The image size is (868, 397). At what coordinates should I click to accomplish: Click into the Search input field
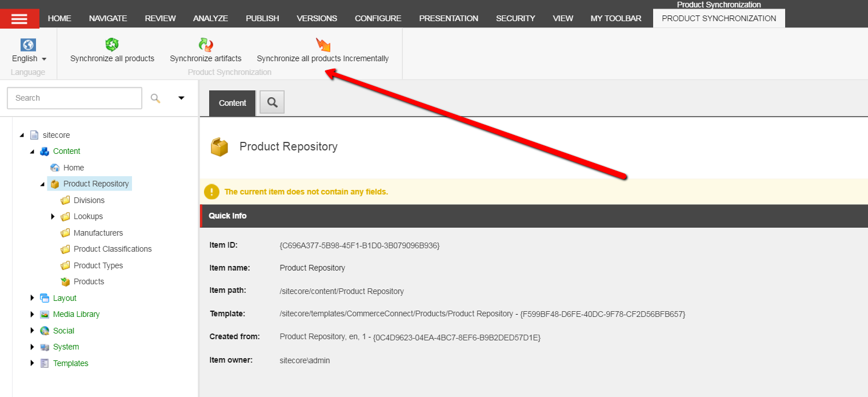click(74, 98)
